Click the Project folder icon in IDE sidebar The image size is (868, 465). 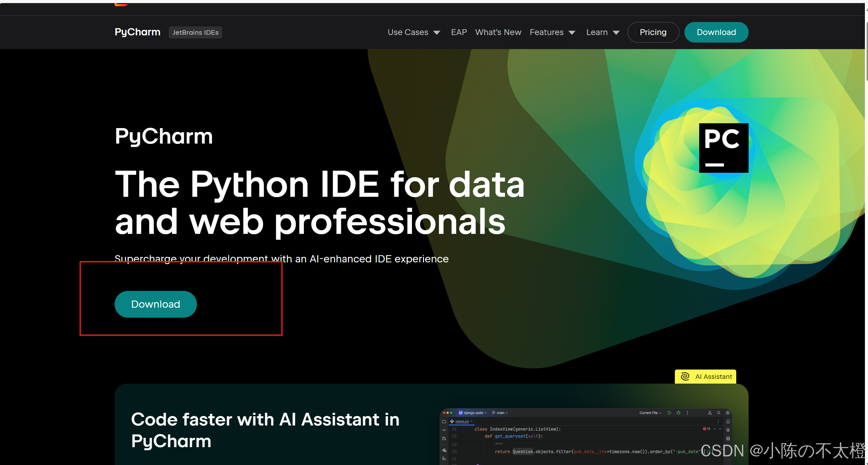click(444, 421)
